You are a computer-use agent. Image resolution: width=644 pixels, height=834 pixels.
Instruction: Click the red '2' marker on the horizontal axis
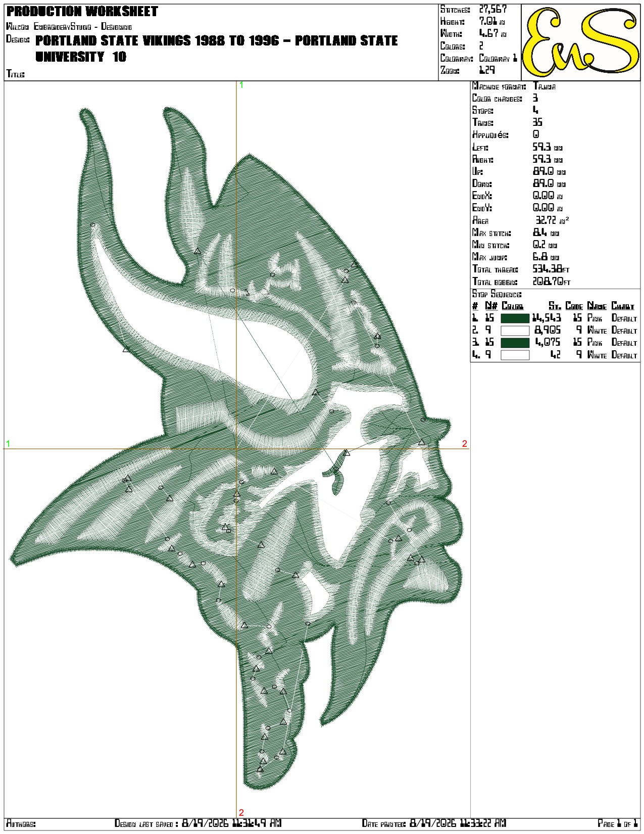[x=464, y=444]
